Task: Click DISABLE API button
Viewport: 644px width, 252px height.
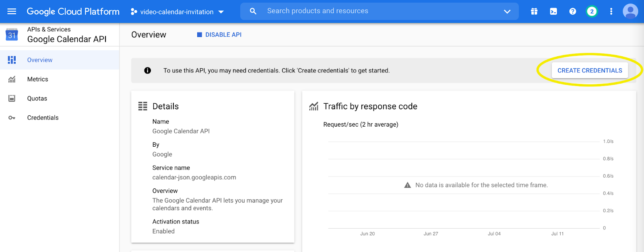Action: [219, 35]
